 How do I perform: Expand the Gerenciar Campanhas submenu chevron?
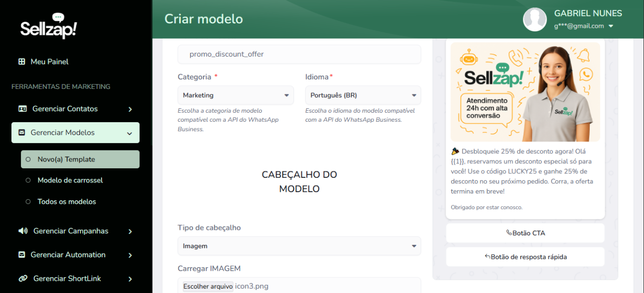(130, 231)
